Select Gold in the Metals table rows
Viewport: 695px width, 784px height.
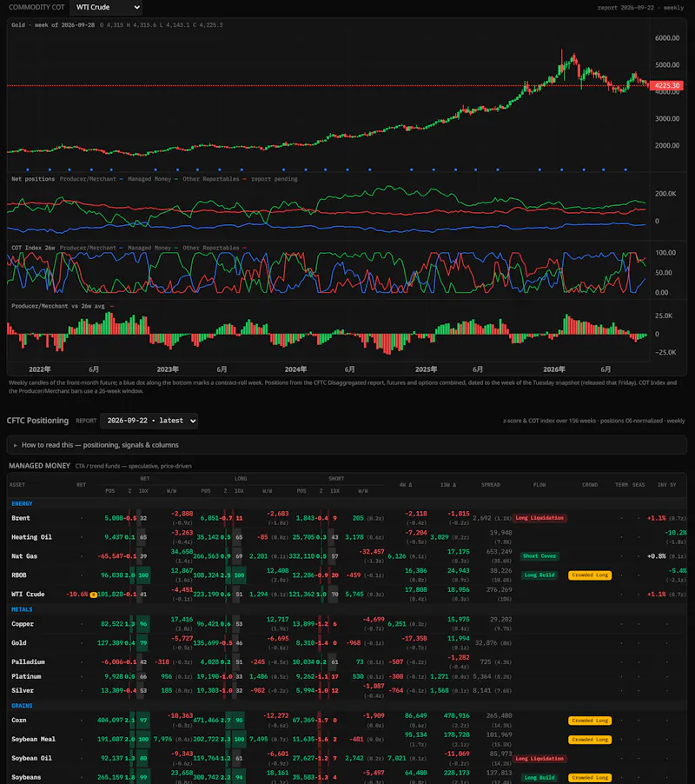pos(19,643)
